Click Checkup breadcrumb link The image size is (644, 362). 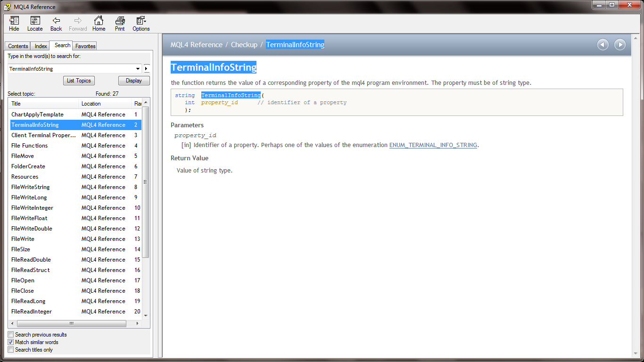coord(244,45)
